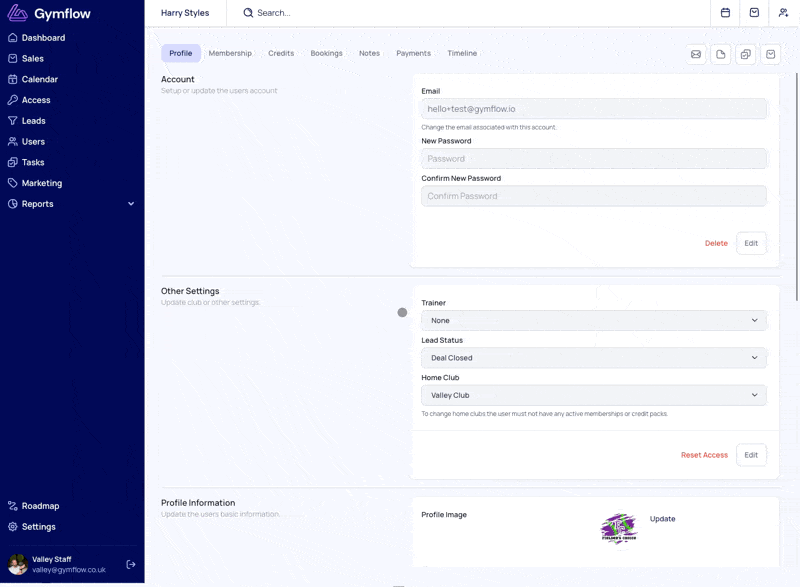The image size is (800, 587).
Task: Open Settings from the sidebar
Action: pos(39,527)
